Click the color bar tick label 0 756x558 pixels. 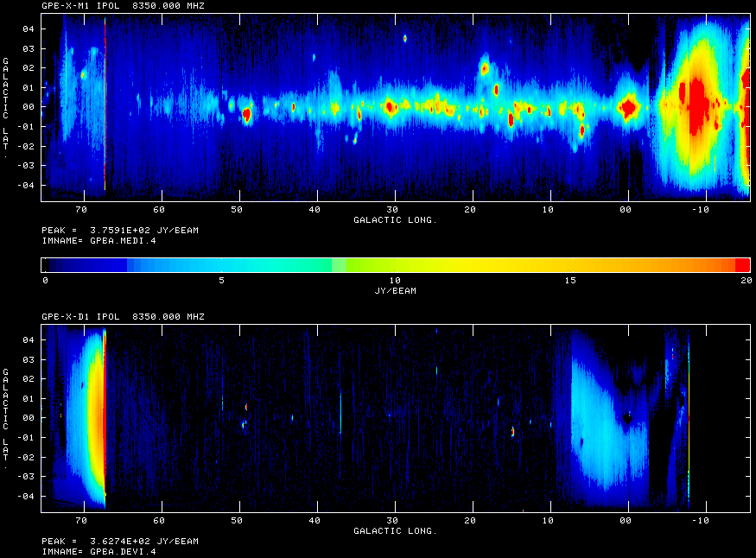pyautogui.click(x=45, y=281)
